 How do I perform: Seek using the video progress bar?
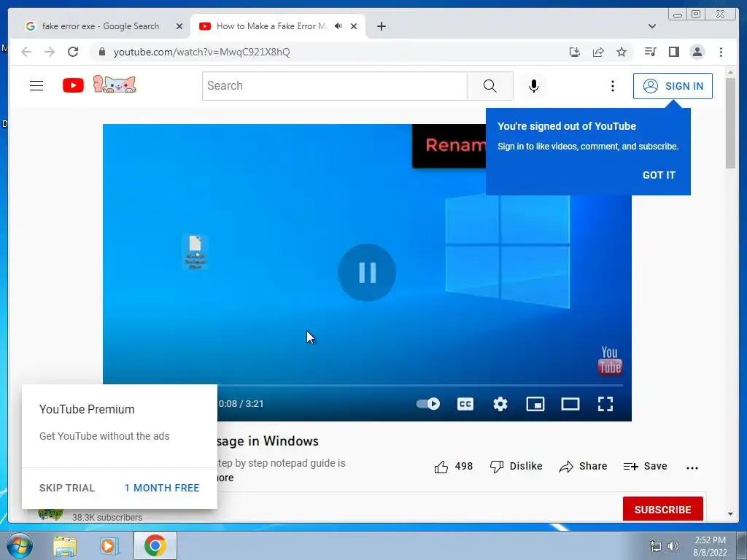point(420,385)
